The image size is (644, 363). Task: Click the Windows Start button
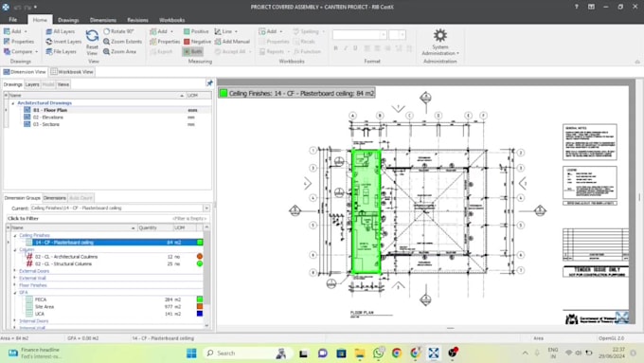coord(191,353)
